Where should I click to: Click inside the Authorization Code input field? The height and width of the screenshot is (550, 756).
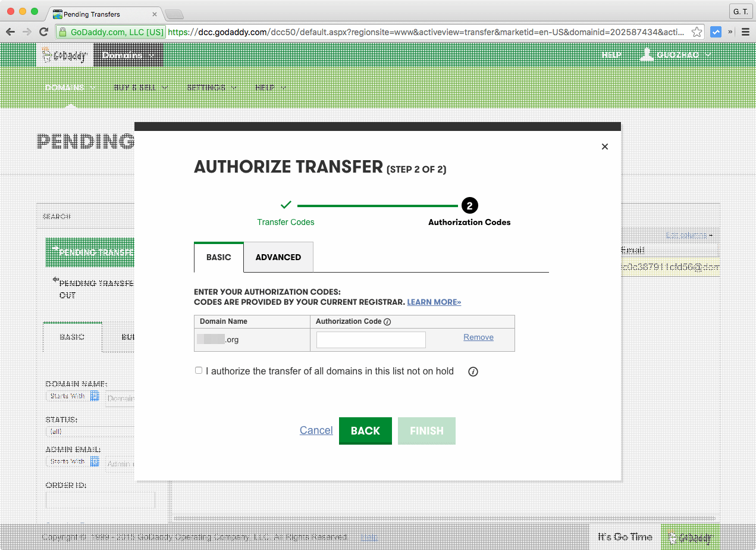click(371, 339)
